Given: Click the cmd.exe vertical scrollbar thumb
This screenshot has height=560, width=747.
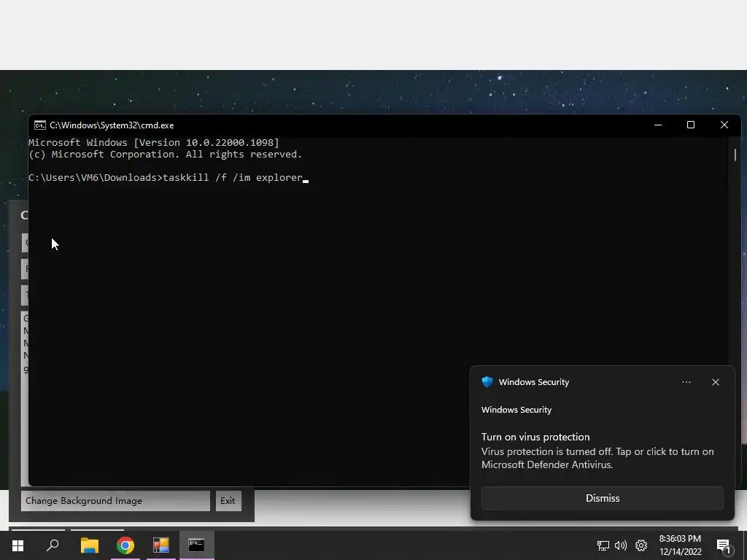Looking at the screenshot, I should (x=735, y=155).
